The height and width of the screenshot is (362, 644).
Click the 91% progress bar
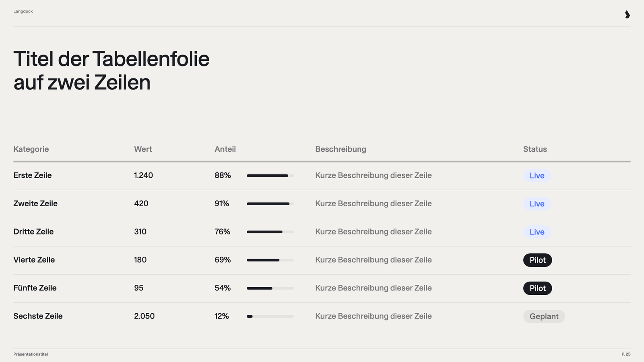point(270,204)
